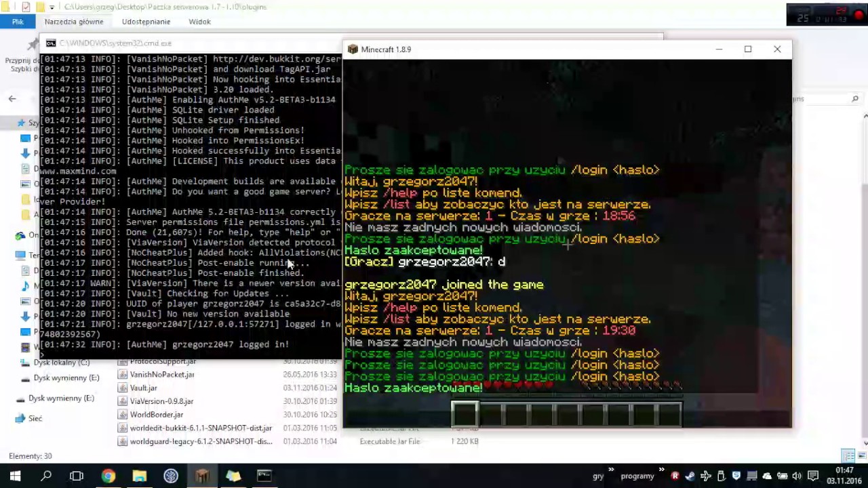Switch to Minecraft via its taskbar icon
Image resolution: width=868 pixels, height=488 pixels.
(201, 476)
